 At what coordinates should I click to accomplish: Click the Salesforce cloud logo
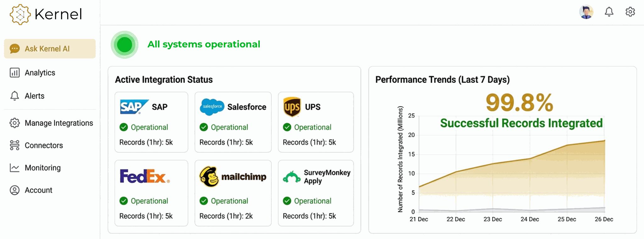point(212,107)
